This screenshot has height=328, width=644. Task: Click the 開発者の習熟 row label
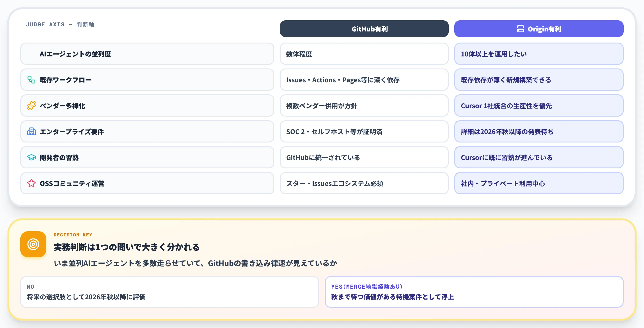pos(147,158)
